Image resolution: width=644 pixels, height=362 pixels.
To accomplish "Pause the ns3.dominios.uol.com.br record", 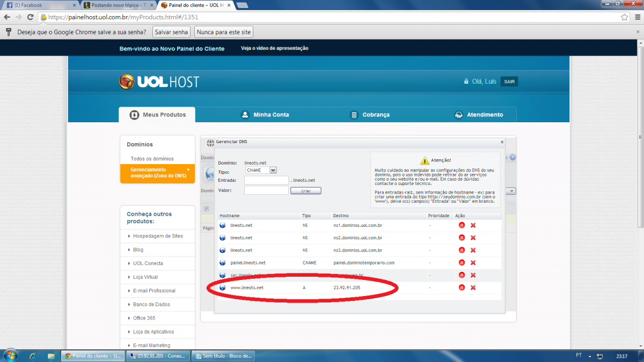I will (462, 250).
